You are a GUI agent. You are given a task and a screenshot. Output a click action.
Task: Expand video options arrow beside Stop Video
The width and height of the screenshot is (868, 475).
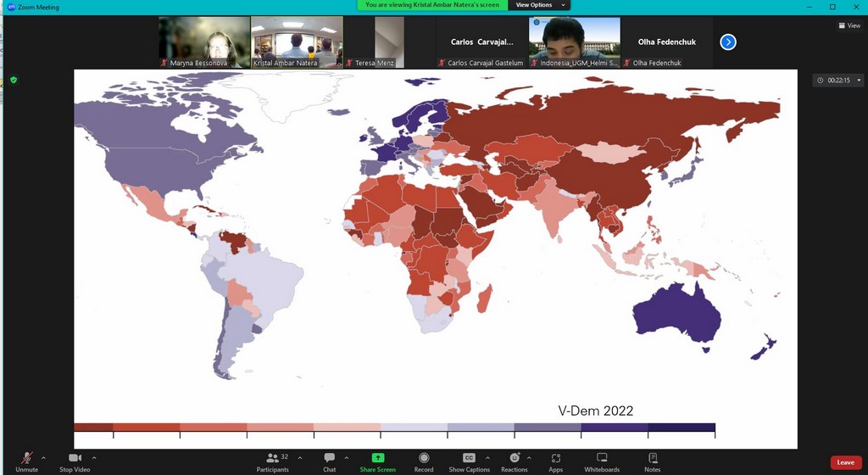94,458
